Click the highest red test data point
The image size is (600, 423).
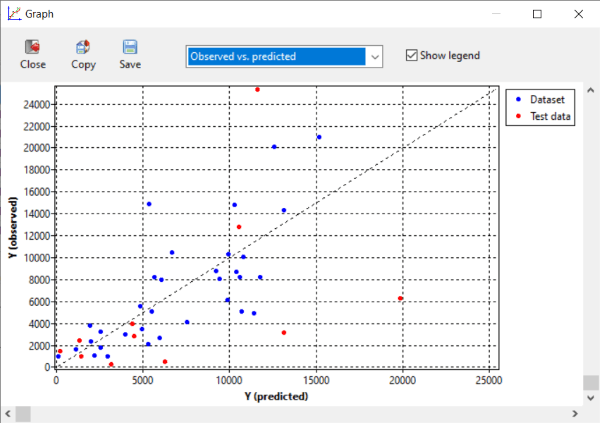pyautogui.click(x=257, y=90)
